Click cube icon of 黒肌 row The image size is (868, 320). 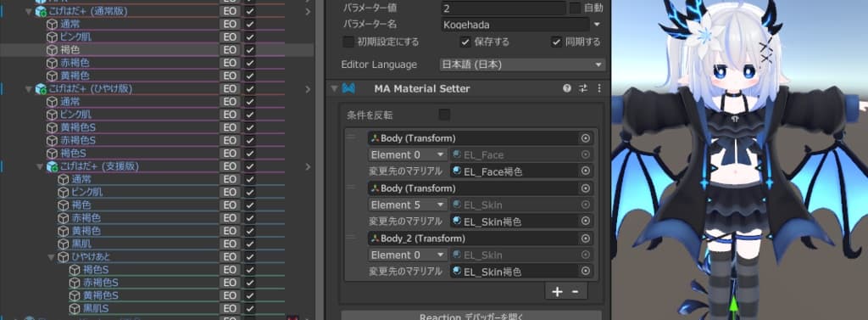point(63,244)
